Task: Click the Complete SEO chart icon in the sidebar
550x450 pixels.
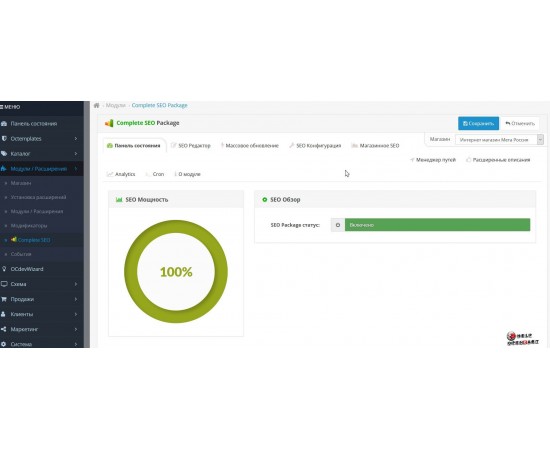Action: coord(14,240)
